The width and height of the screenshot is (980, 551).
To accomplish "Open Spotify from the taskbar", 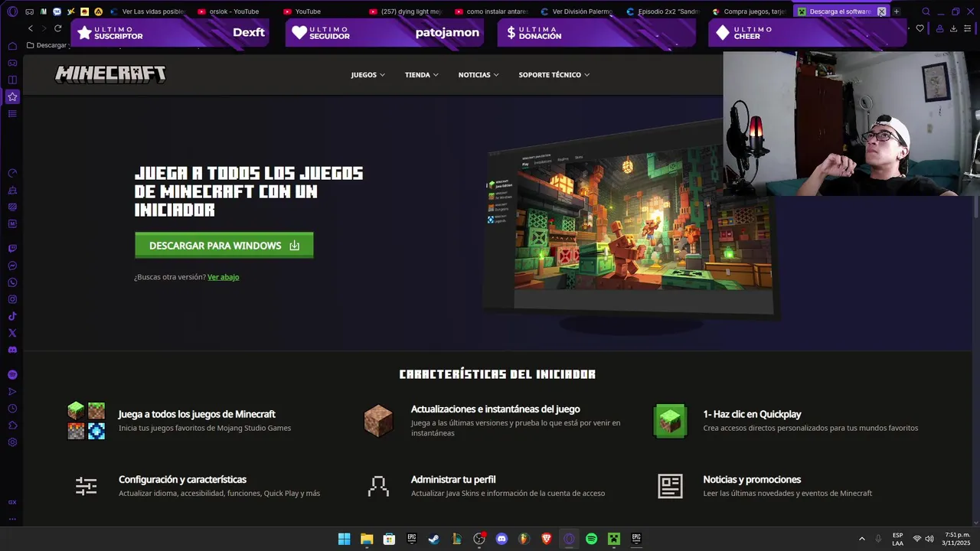I will [x=591, y=539].
